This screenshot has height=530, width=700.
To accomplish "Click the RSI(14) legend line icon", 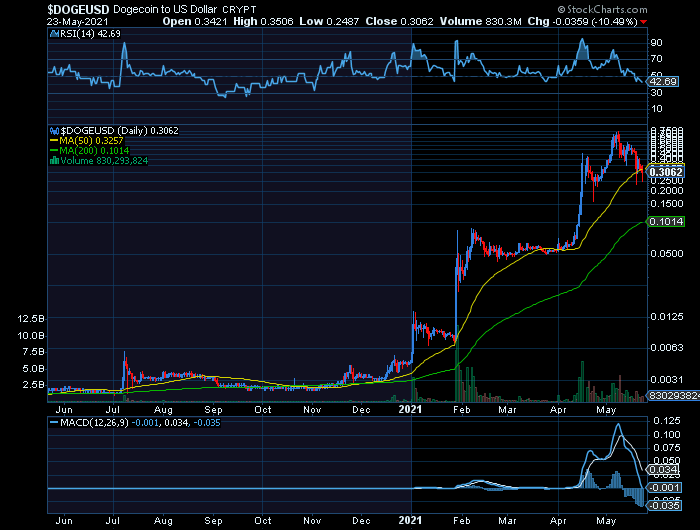I will [54, 33].
